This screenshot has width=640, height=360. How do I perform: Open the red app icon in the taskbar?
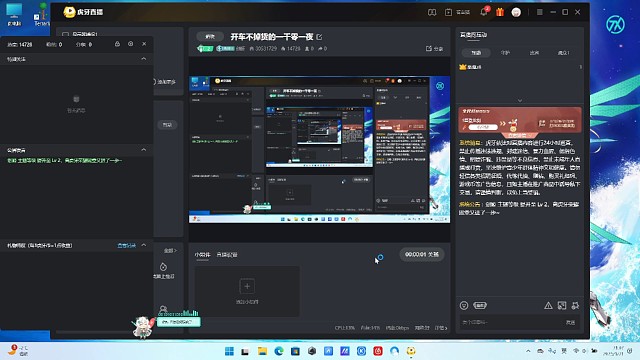(x=378, y=351)
